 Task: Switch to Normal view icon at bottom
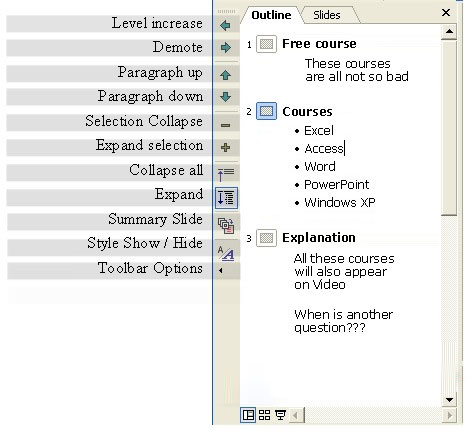tap(248, 415)
